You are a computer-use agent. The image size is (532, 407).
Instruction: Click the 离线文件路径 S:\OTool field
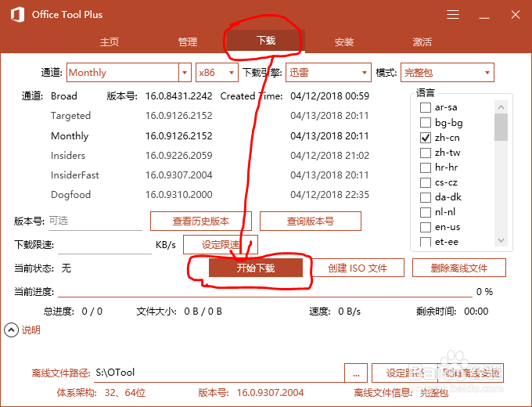point(219,373)
